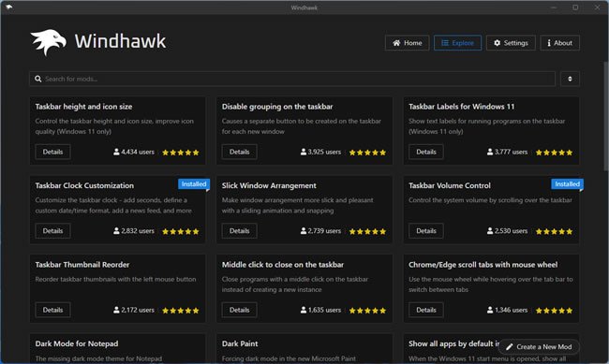609x364 pixels.
Task: Click the 2,739 users count
Action: point(324,231)
